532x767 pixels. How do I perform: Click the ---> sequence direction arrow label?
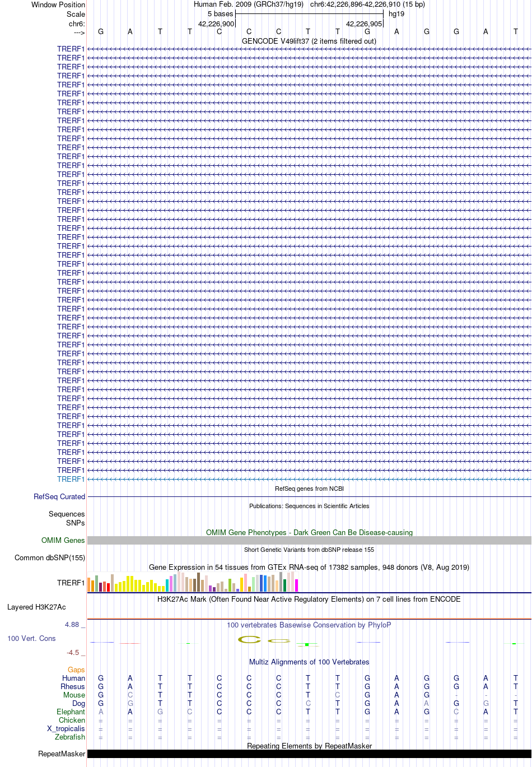click(79, 33)
